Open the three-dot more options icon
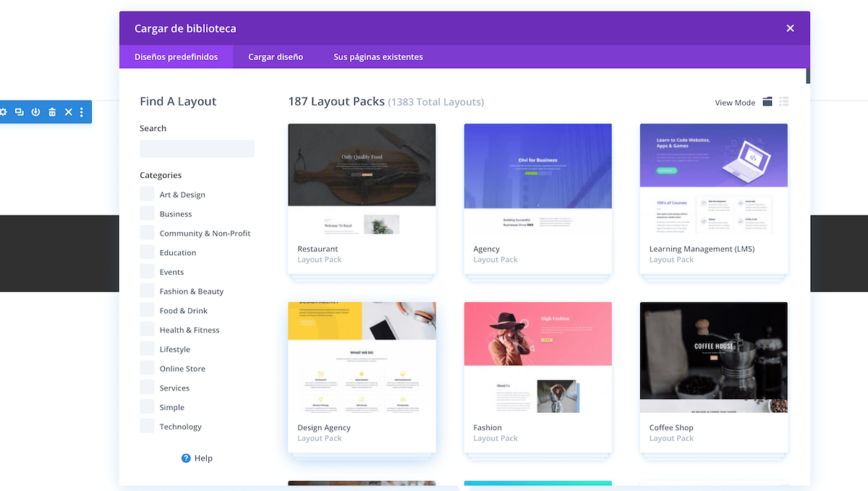868x491 pixels. (x=82, y=112)
